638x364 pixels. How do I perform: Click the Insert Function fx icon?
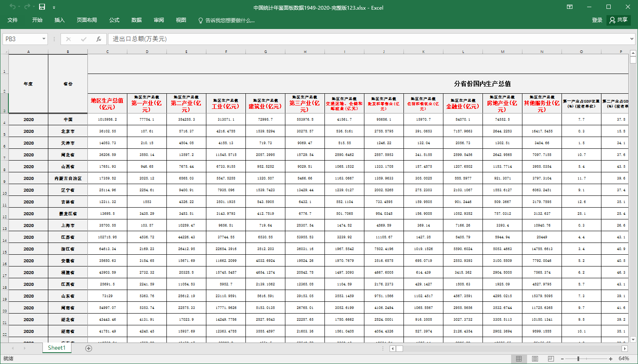point(98,39)
